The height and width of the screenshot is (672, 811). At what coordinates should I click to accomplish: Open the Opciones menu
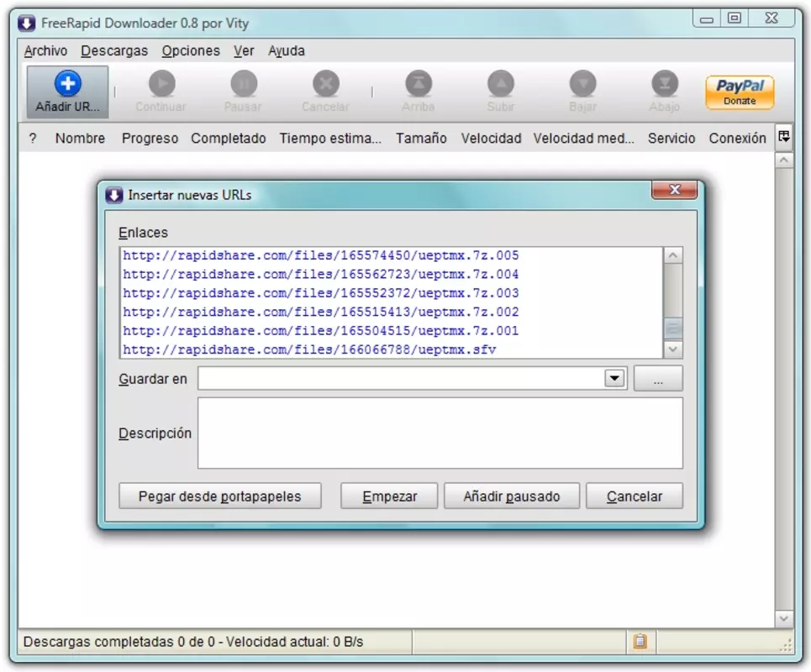(x=191, y=50)
